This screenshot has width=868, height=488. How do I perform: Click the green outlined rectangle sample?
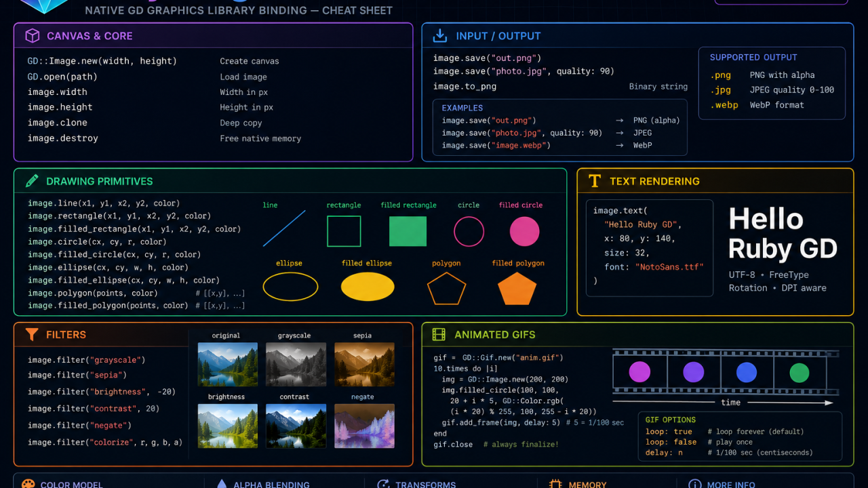click(344, 231)
